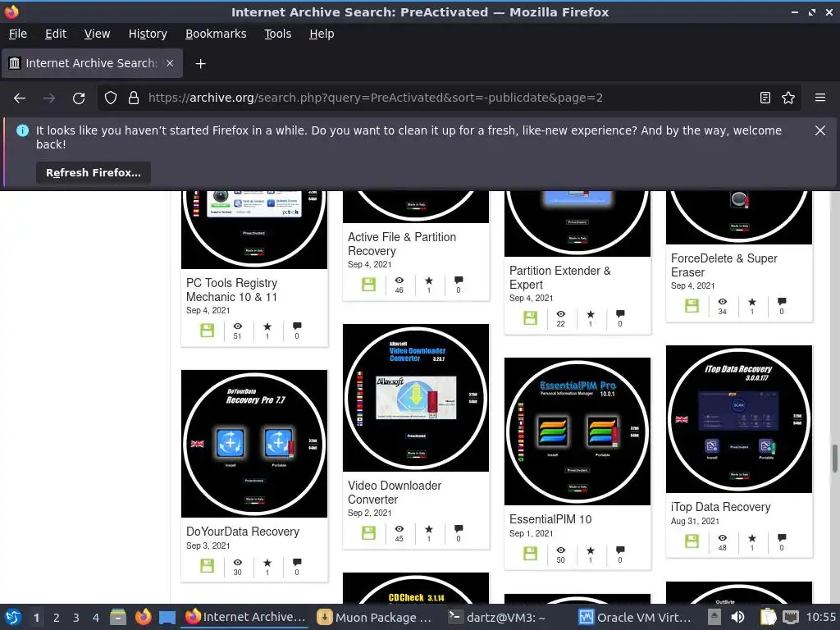
Task: Open DoYourData Recovery title link
Action: pyautogui.click(x=243, y=532)
